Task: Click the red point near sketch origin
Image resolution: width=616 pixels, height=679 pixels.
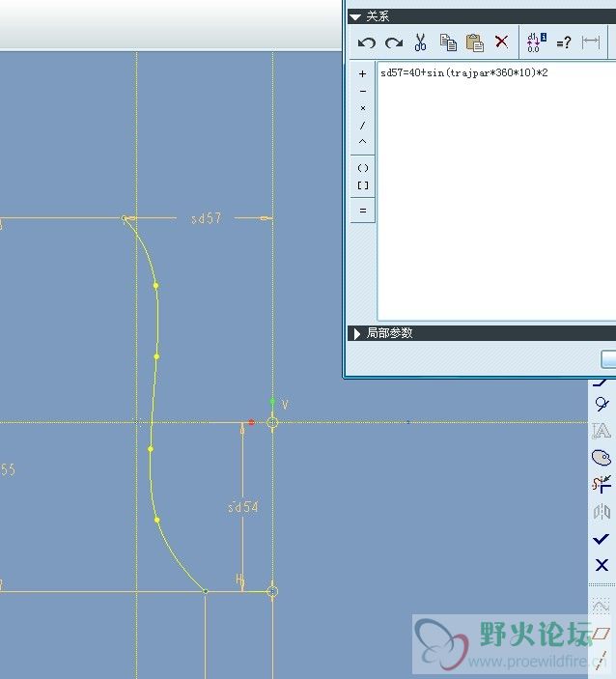Action: pos(251,422)
